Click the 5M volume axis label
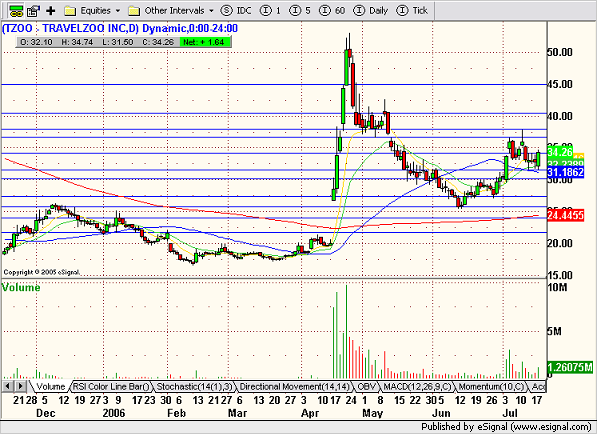The height and width of the screenshot is (434, 597). click(x=554, y=332)
